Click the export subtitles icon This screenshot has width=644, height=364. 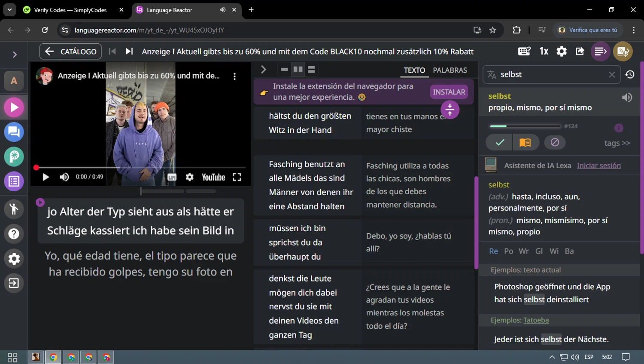(x=580, y=51)
